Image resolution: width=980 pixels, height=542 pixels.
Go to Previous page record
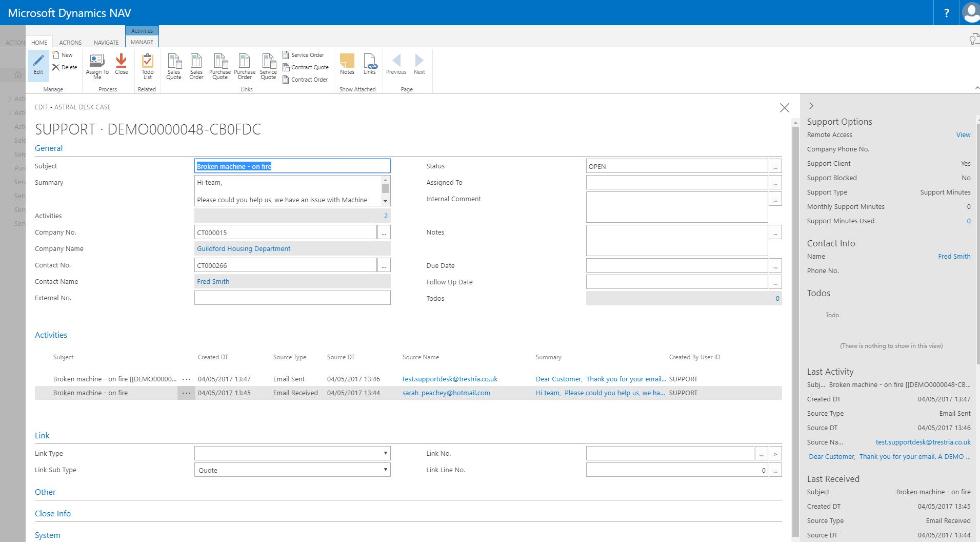coord(396,64)
